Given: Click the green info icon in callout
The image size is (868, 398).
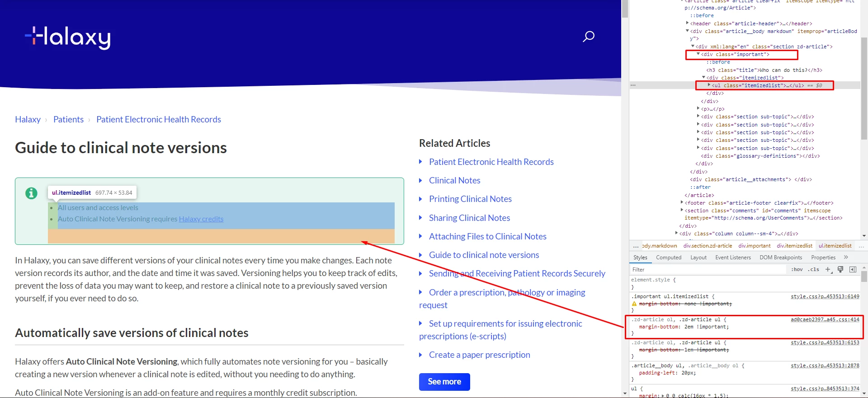Looking at the screenshot, I should click(31, 193).
